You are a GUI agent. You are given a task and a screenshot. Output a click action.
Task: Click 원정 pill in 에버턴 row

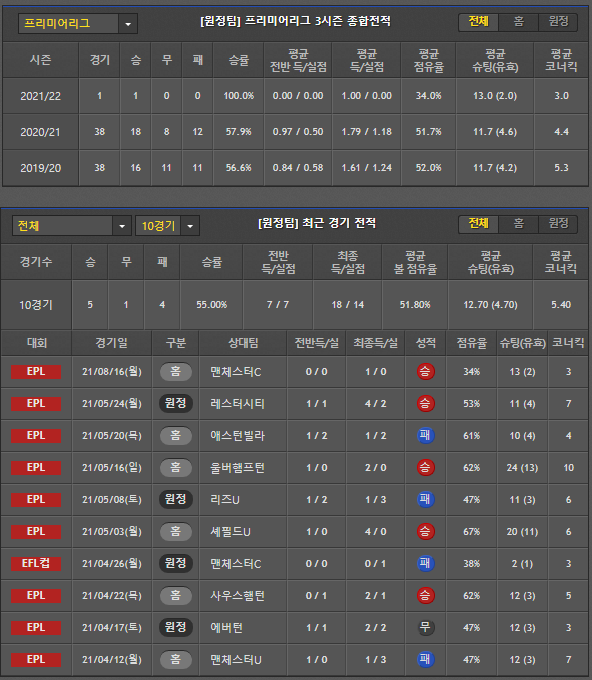pos(176,628)
